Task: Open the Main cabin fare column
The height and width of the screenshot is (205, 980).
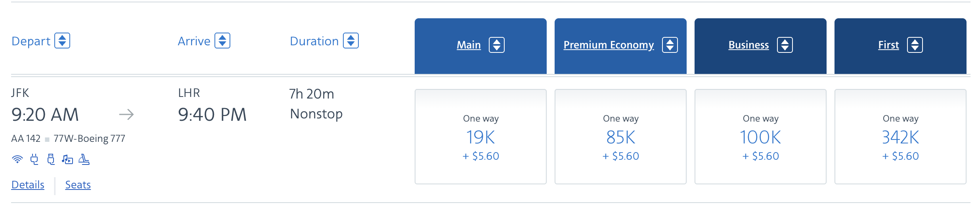Action: (469, 45)
